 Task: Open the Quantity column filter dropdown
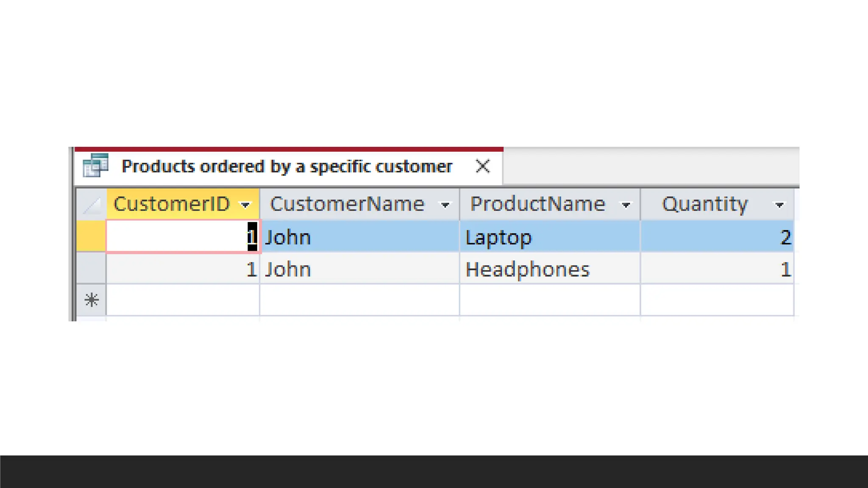click(x=779, y=205)
